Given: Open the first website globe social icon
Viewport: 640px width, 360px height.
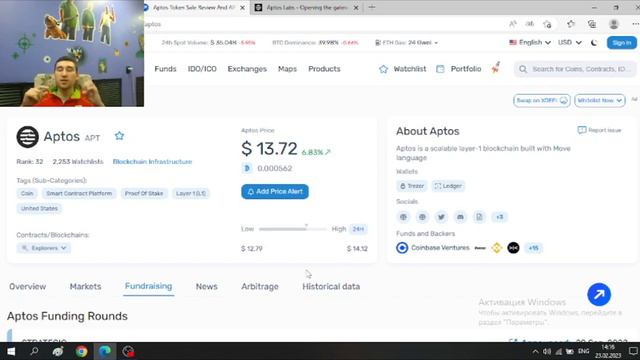Looking at the screenshot, I should click(403, 217).
